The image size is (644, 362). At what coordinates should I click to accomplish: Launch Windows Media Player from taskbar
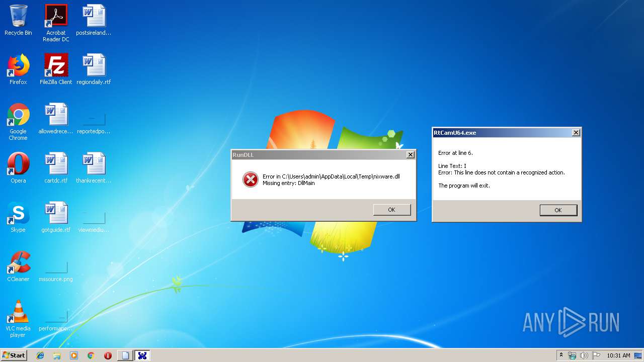tap(74, 355)
